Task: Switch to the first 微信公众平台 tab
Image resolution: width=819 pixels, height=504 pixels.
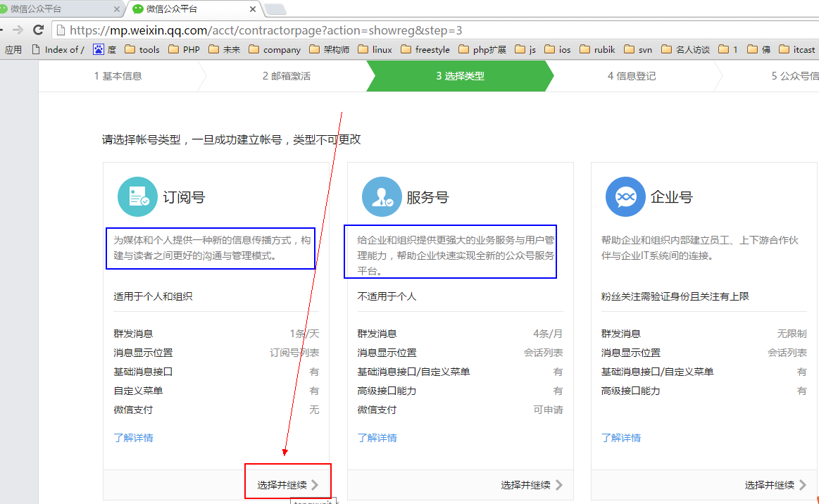Action: pos(56,9)
